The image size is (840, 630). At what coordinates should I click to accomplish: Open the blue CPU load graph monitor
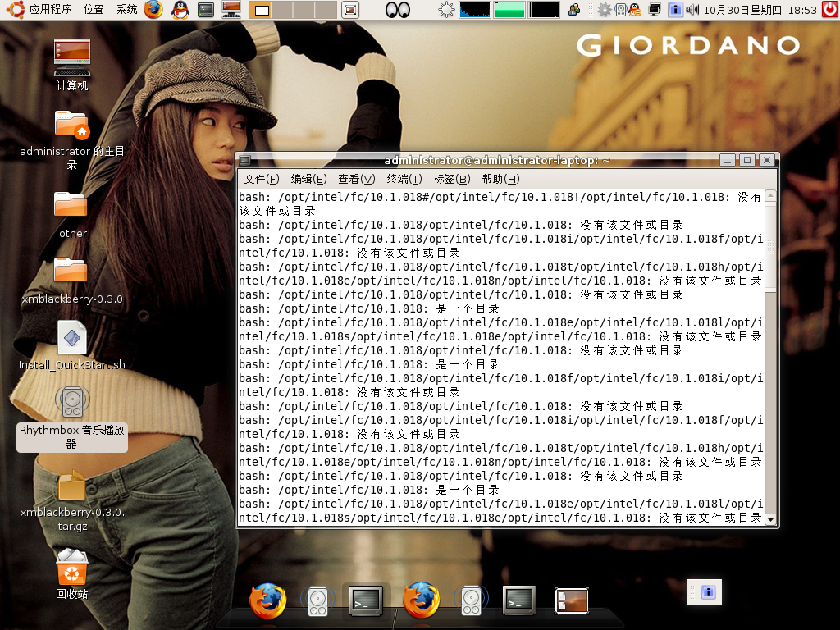tap(475, 10)
